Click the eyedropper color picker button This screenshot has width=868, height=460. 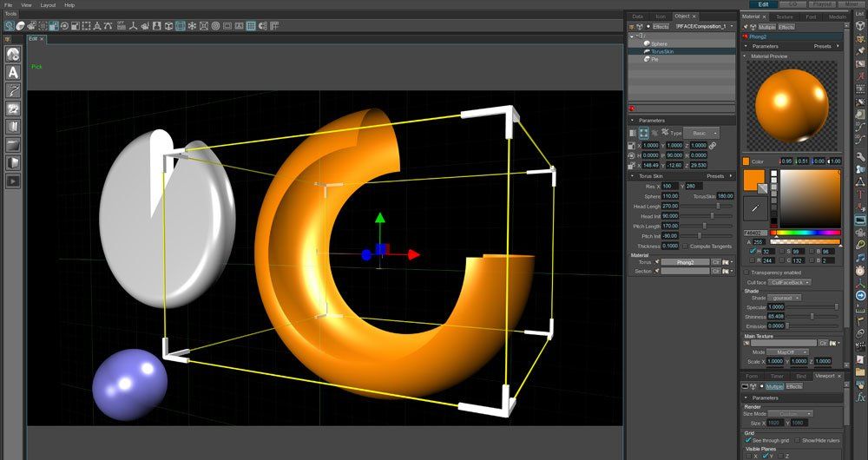click(x=755, y=209)
